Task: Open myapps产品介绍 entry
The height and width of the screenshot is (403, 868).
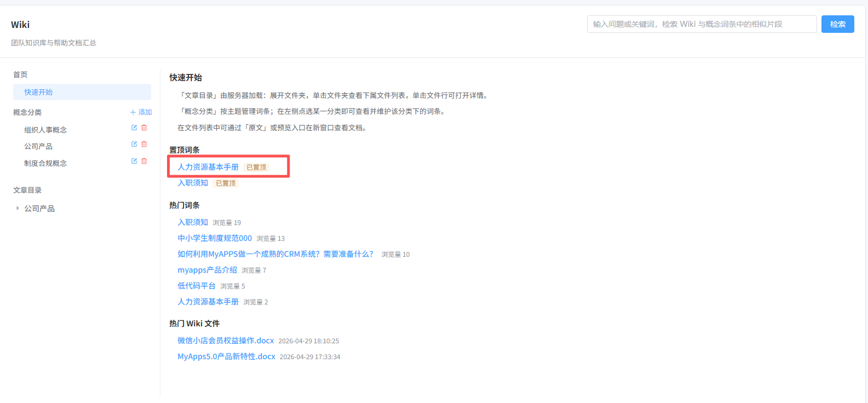Action: coord(207,270)
